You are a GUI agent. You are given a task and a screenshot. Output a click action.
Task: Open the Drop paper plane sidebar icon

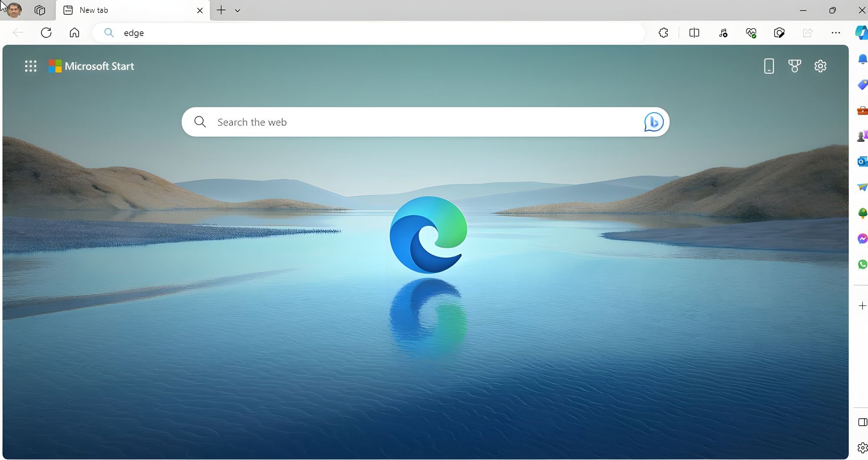[x=862, y=187]
